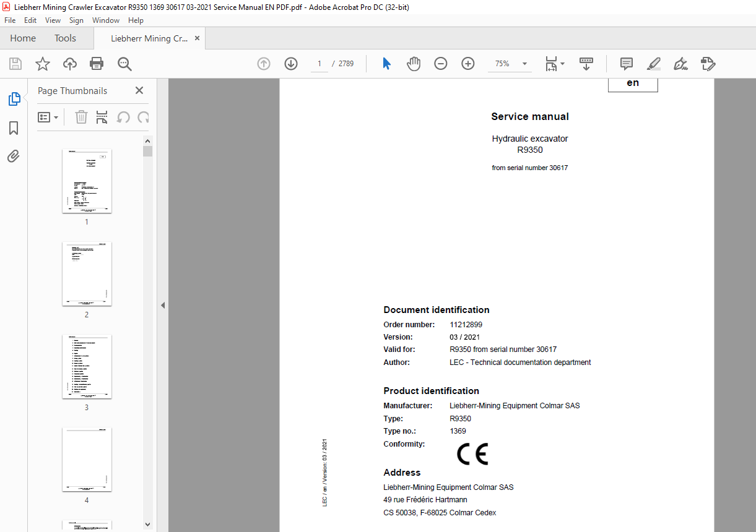Go to next page arrow
This screenshot has width=756, height=532.
point(291,64)
